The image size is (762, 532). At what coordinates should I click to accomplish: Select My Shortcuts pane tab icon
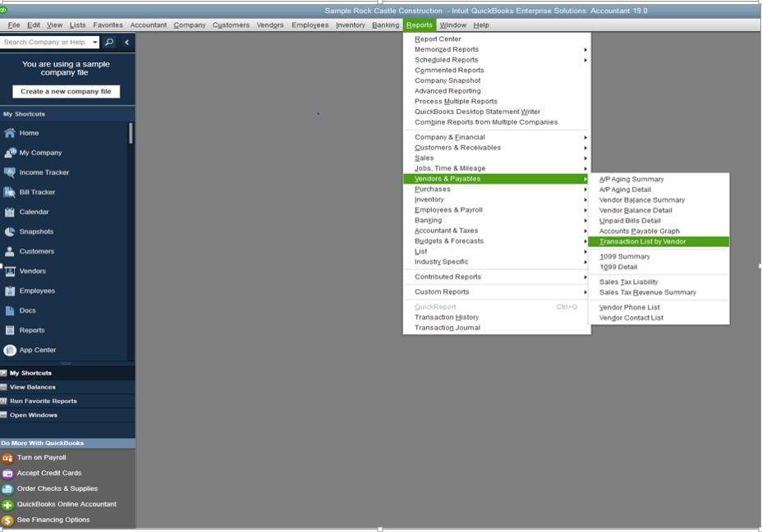tap(4, 373)
